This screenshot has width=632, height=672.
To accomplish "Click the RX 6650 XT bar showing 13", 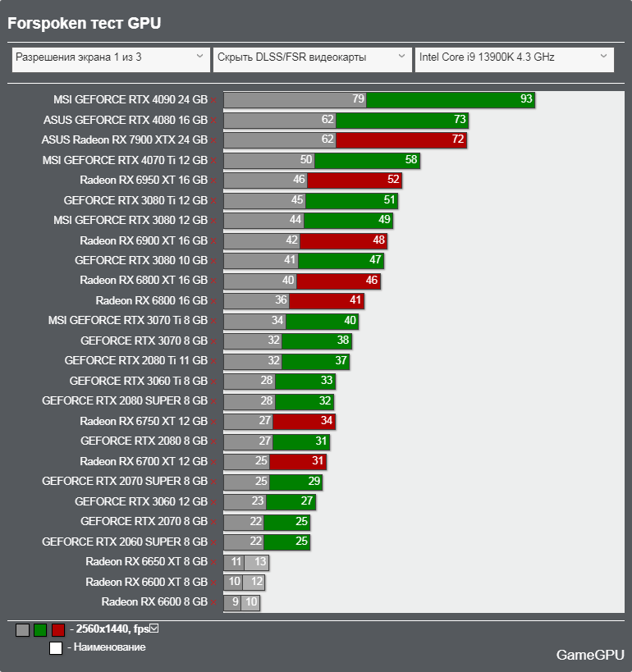I will point(256,562).
